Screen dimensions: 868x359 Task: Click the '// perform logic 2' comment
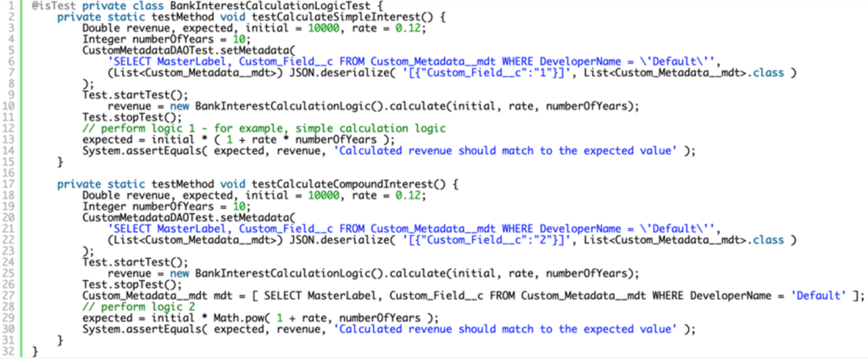(x=139, y=306)
